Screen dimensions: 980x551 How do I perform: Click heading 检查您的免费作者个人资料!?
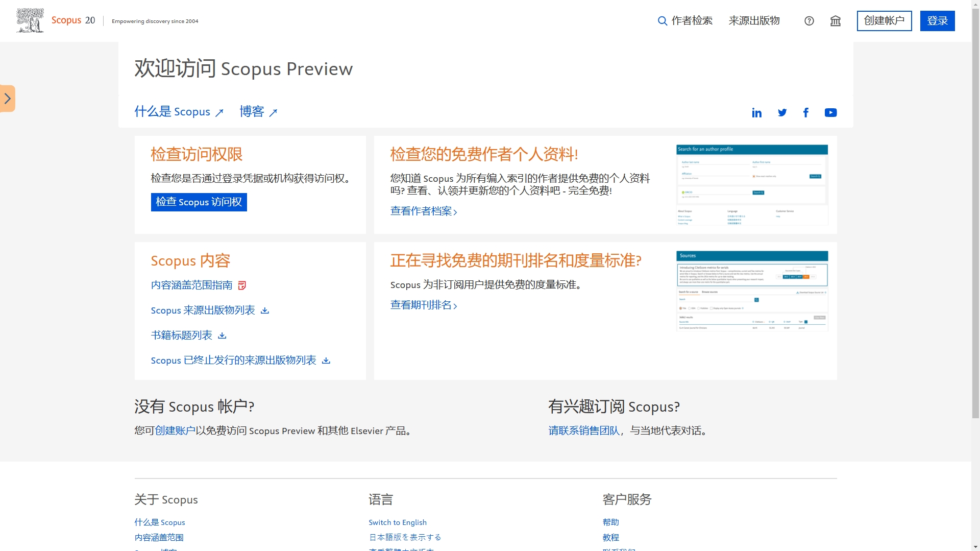(x=484, y=154)
